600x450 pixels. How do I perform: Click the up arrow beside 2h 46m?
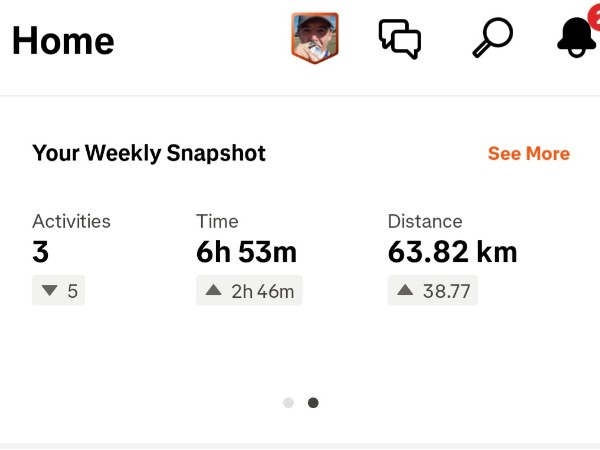click(x=213, y=291)
